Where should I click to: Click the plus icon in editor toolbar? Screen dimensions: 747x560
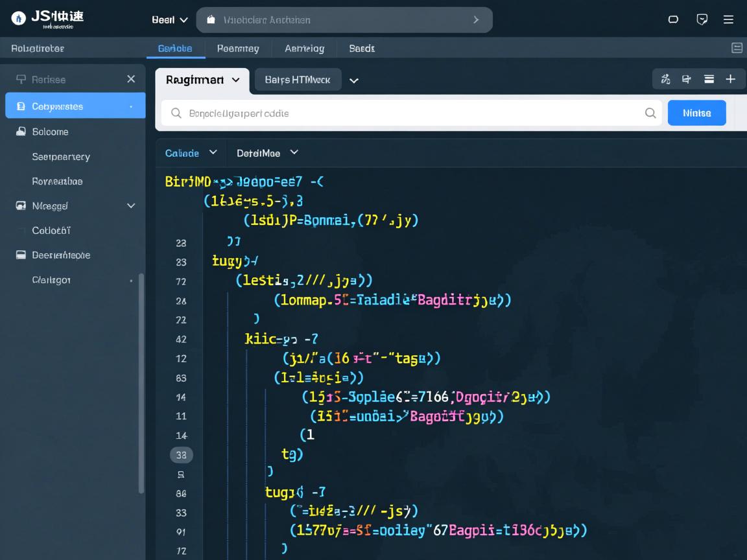(x=730, y=79)
